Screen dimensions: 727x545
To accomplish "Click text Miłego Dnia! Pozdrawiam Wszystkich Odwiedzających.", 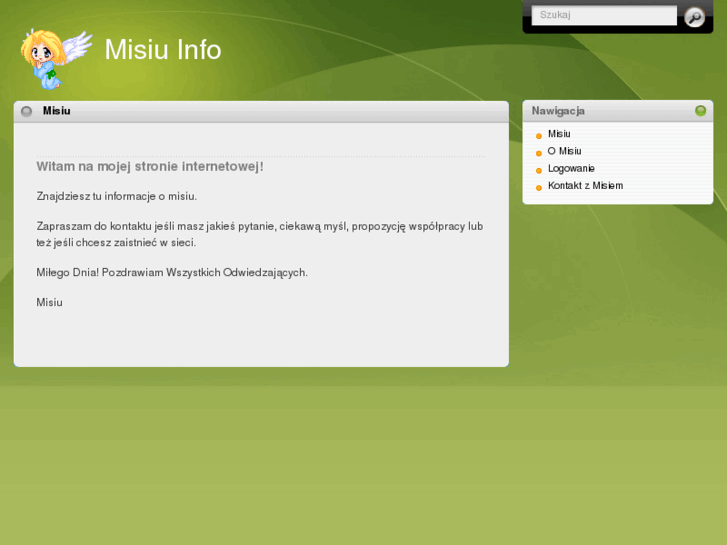I will 172,273.
